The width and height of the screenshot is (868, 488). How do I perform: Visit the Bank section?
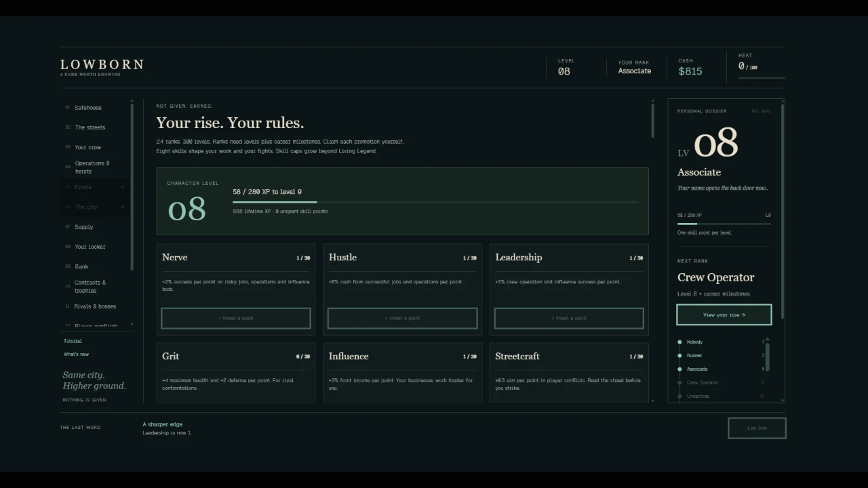click(94, 266)
